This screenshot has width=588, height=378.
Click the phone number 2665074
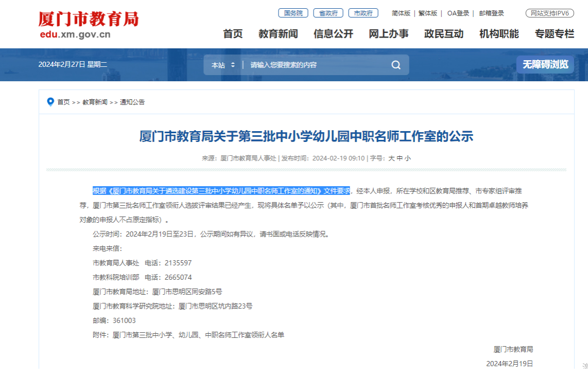178,278
